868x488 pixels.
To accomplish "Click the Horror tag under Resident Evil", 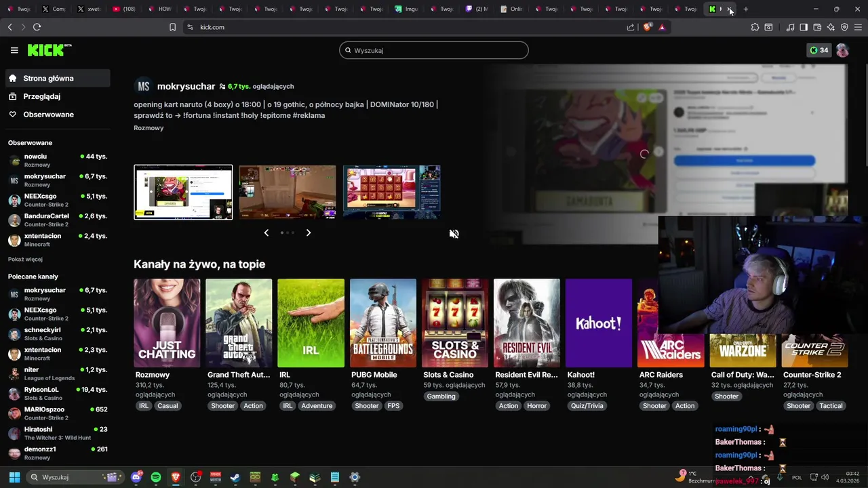I will [x=536, y=406].
